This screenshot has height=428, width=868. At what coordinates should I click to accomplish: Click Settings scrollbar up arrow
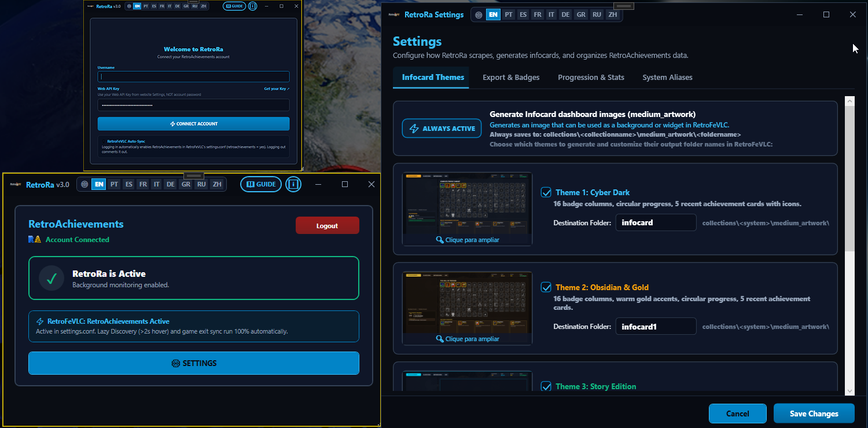(849, 101)
